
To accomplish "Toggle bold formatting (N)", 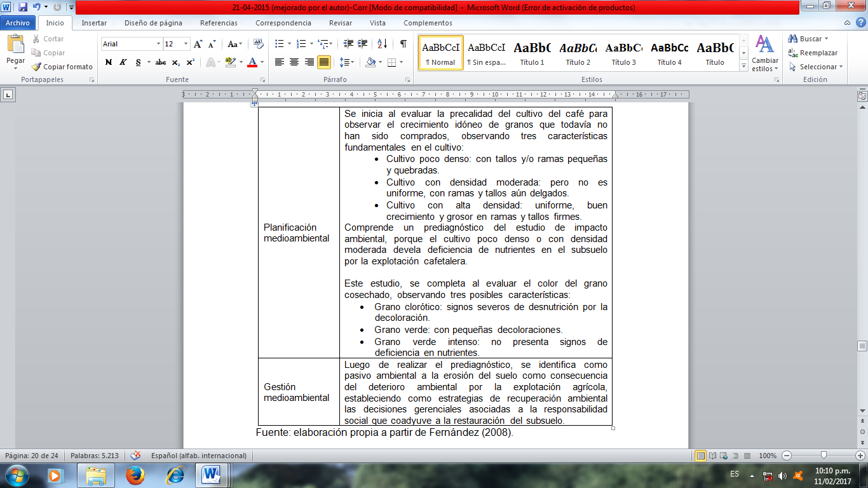I will coord(108,62).
